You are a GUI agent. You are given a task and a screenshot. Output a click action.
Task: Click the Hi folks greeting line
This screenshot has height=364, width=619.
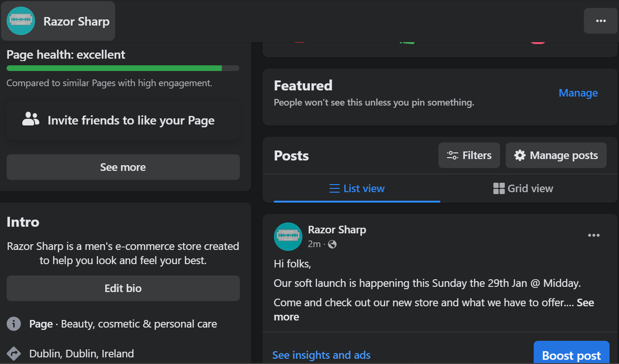click(292, 264)
